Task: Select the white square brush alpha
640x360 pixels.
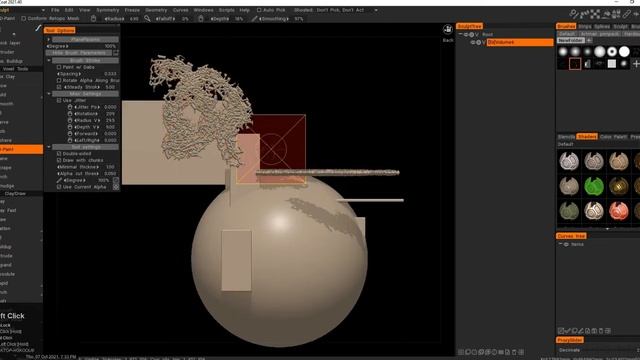Action: click(612, 64)
